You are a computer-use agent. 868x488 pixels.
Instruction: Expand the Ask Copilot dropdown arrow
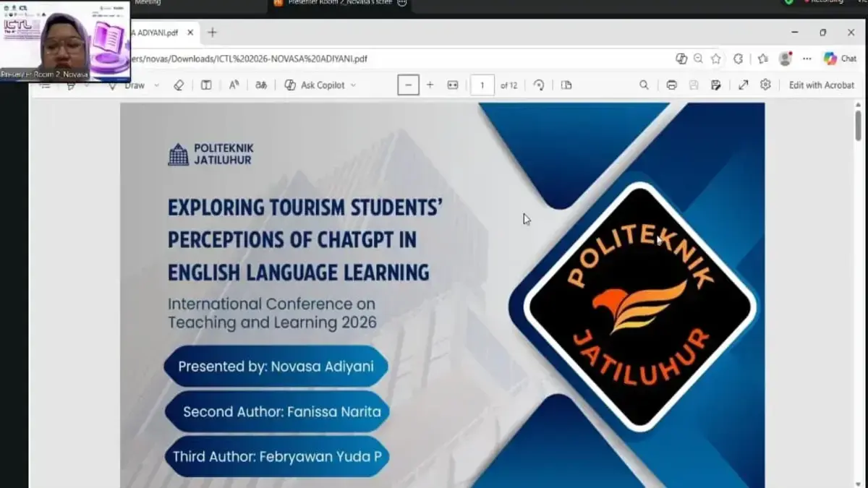point(353,85)
